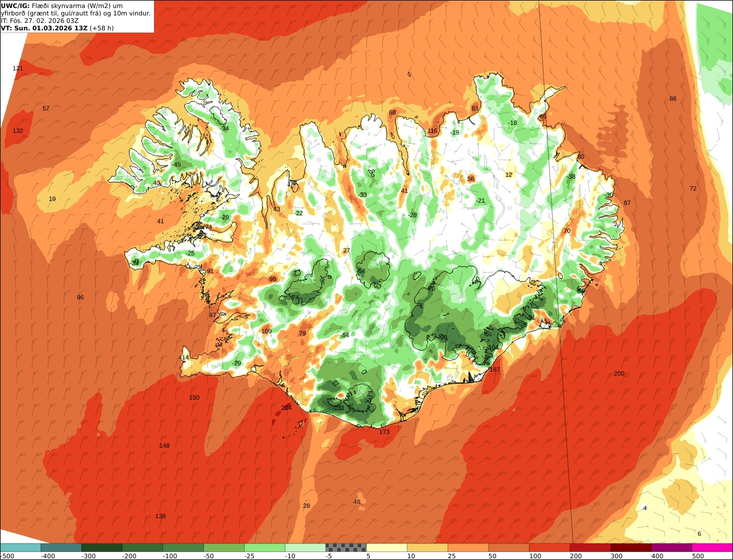
Task: Click the map value '-45' in the Westfjords
Action: tap(176, 164)
